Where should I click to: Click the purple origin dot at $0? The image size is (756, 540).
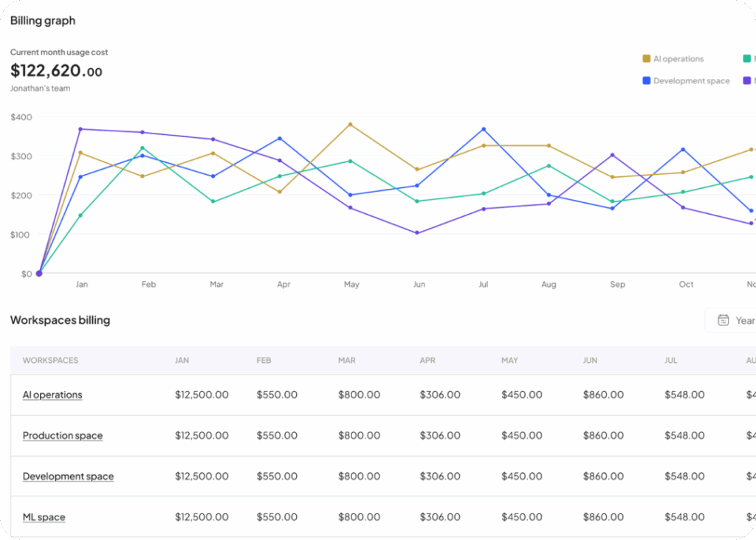pos(39,273)
